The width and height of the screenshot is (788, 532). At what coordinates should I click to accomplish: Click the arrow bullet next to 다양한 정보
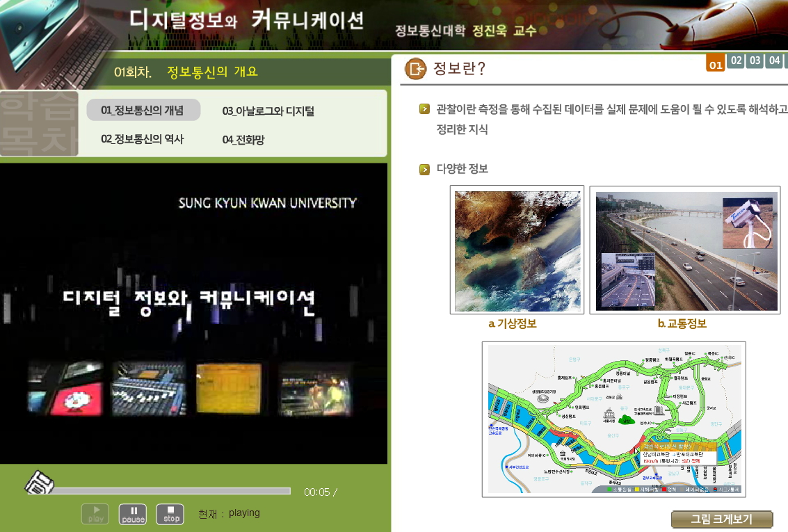point(424,169)
